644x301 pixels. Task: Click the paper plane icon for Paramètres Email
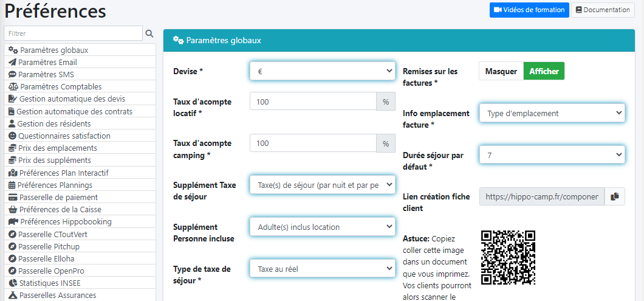coord(12,62)
